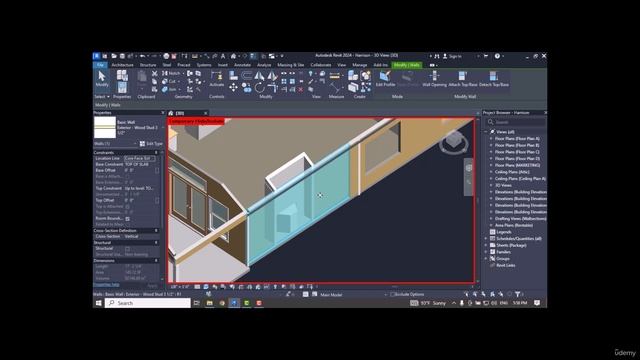Viewport: 640px width, 360px height.
Task: Click the filter funnel icon in status bar
Action: point(518,294)
